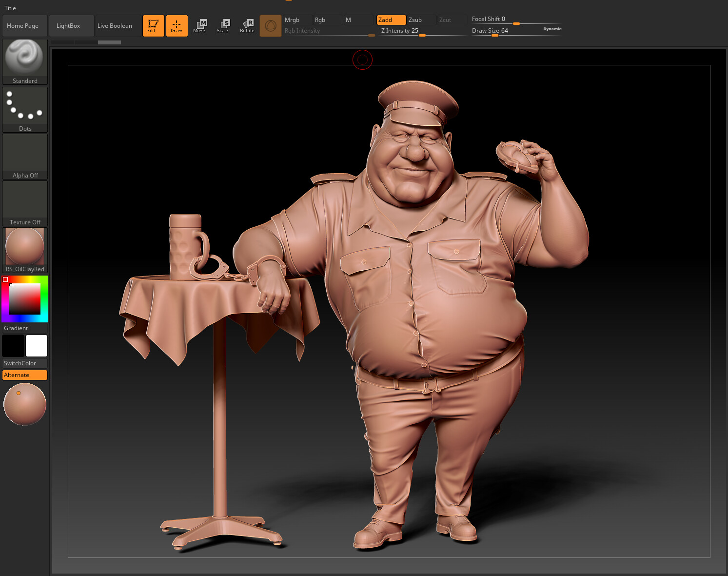Open the Texture Off selector
Viewport: 728px width, 576px height.
[x=25, y=203]
